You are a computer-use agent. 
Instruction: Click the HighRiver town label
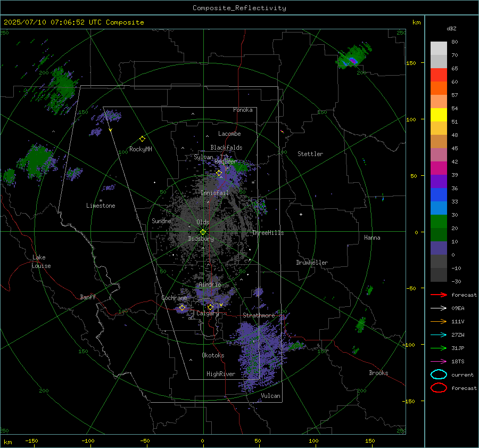pyautogui.click(x=221, y=374)
